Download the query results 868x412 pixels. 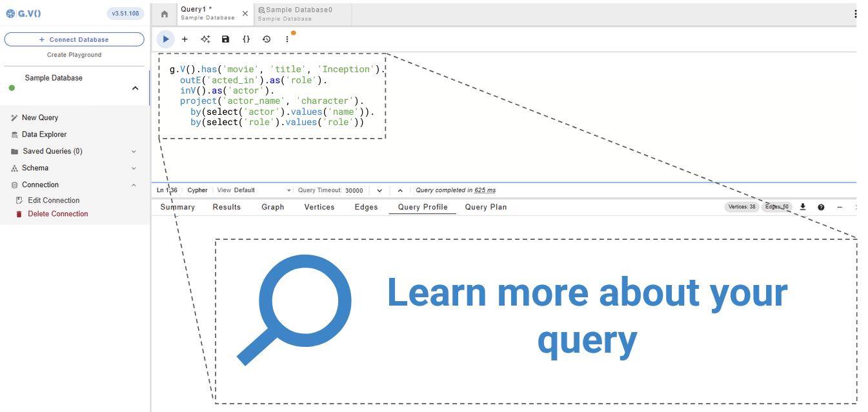click(x=803, y=207)
